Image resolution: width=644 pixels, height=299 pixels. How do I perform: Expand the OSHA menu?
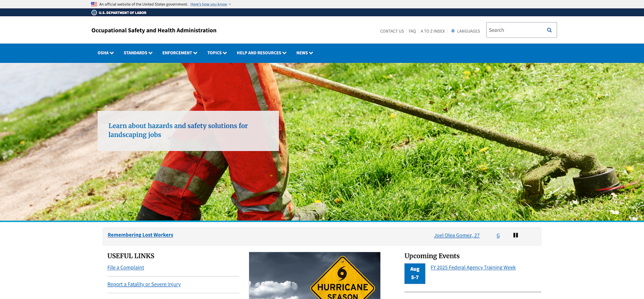pyautogui.click(x=105, y=53)
